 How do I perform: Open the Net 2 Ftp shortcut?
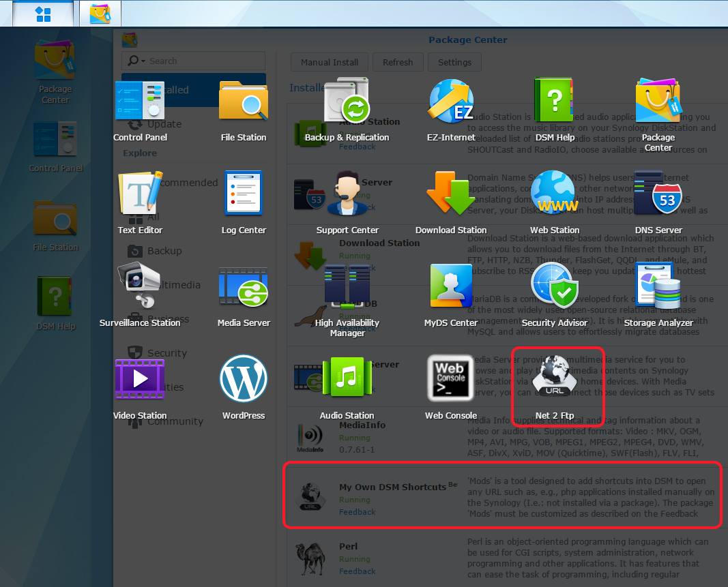click(555, 388)
